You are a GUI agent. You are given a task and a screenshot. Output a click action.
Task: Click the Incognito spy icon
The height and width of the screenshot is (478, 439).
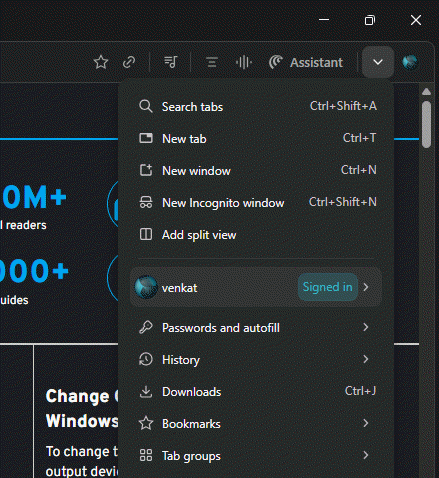tap(146, 202)
